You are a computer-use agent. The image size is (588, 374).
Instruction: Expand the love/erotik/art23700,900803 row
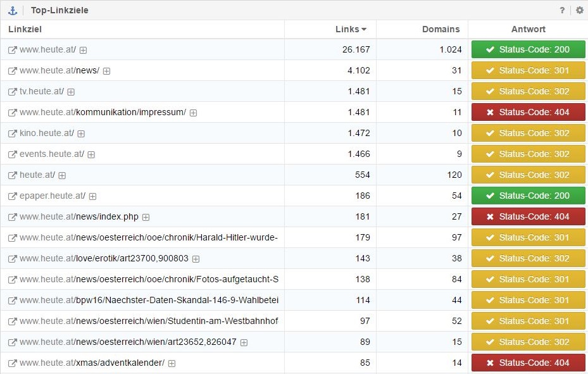[x=196, y=259]
